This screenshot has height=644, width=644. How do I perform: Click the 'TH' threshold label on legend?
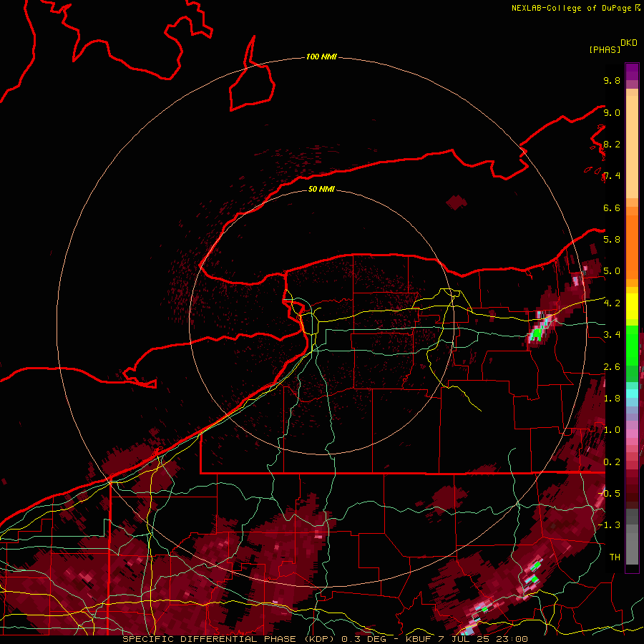tap(615, 557)
